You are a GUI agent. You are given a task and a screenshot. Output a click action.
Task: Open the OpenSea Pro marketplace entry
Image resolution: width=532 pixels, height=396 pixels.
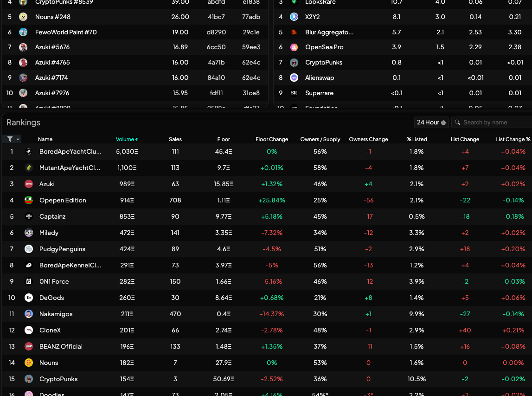(403, 47)
